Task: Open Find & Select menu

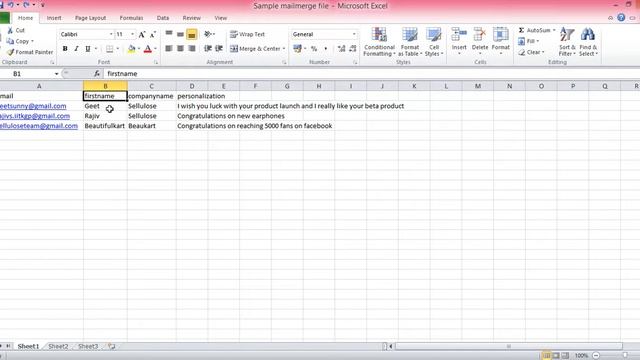Action: coord(588,42)
